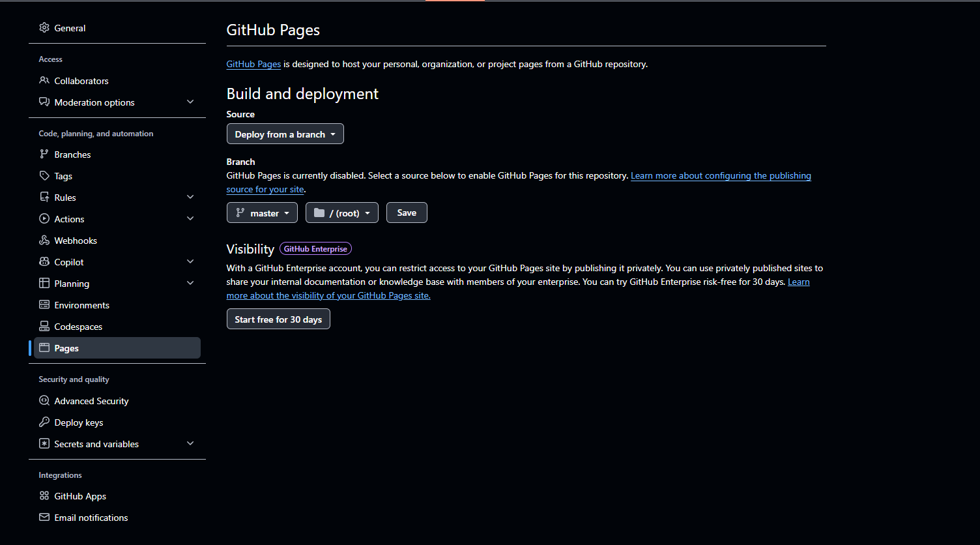Click the Advanced Security shield icon

[x=44, y=401]
